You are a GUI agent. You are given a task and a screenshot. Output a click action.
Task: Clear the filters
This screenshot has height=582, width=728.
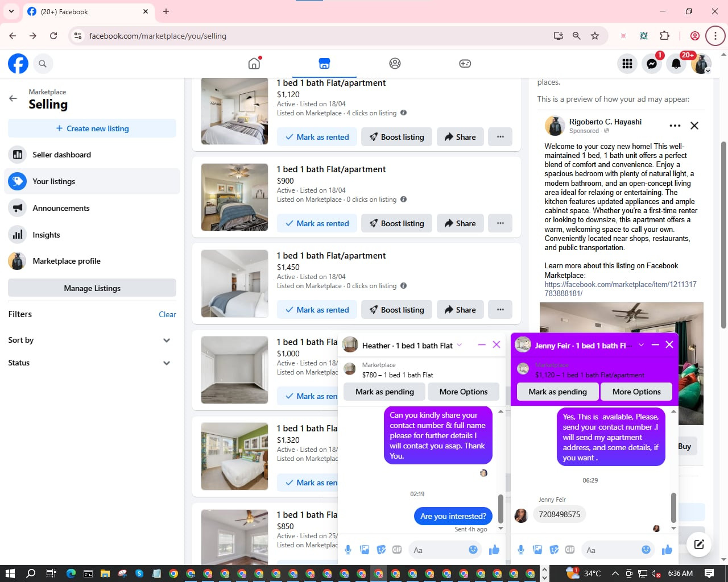click(167, 314)
